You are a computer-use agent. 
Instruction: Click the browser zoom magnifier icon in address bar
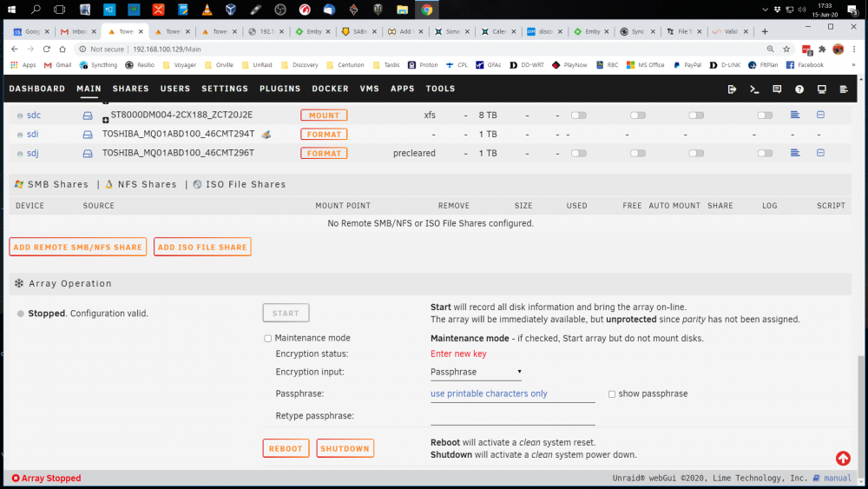coord(770,50)
